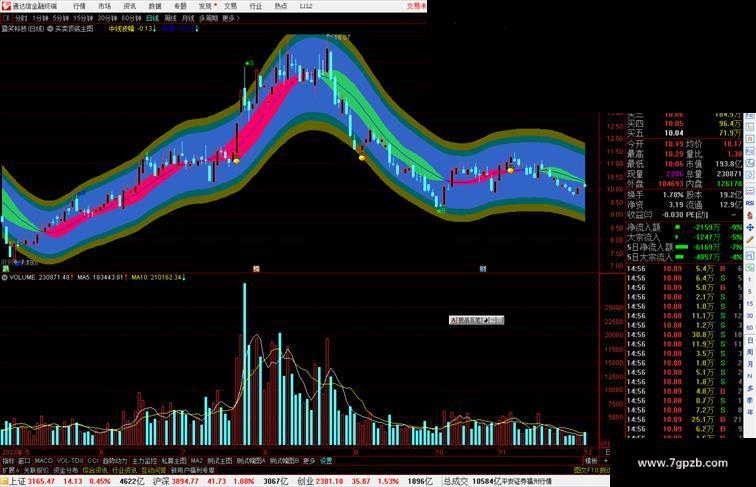Open the 资金分布 tab

click(66, 470)
